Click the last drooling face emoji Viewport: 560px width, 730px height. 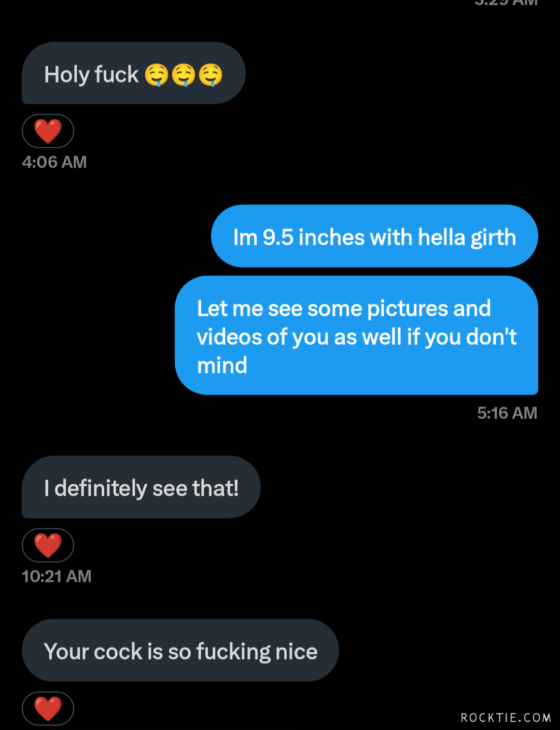(211, 75)
